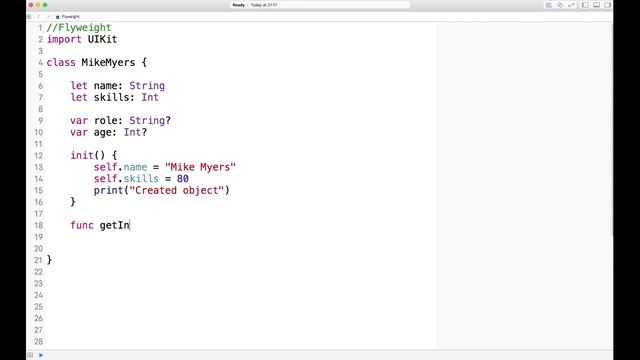Image resolution: width=640 pixels, height=360 pixels.
Task: Click the print("Created object") statement
Action: [x=162, y=190]
